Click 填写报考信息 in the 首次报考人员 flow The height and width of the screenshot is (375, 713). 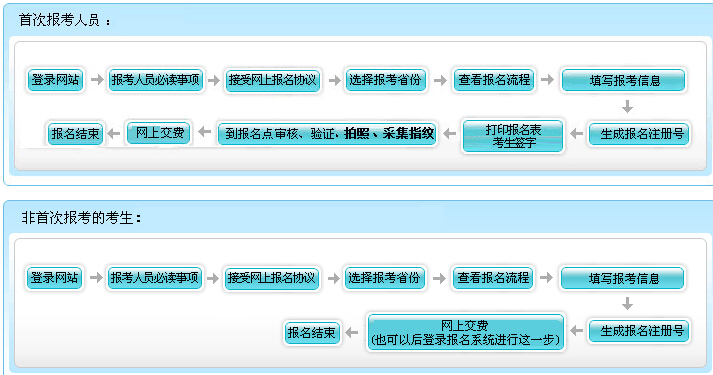623,80
